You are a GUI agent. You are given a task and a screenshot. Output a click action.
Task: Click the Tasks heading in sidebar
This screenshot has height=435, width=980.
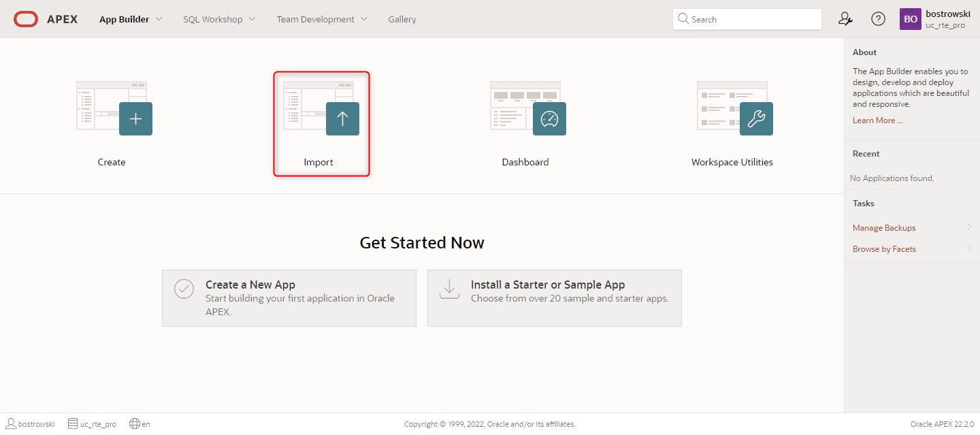pos(864,204)
